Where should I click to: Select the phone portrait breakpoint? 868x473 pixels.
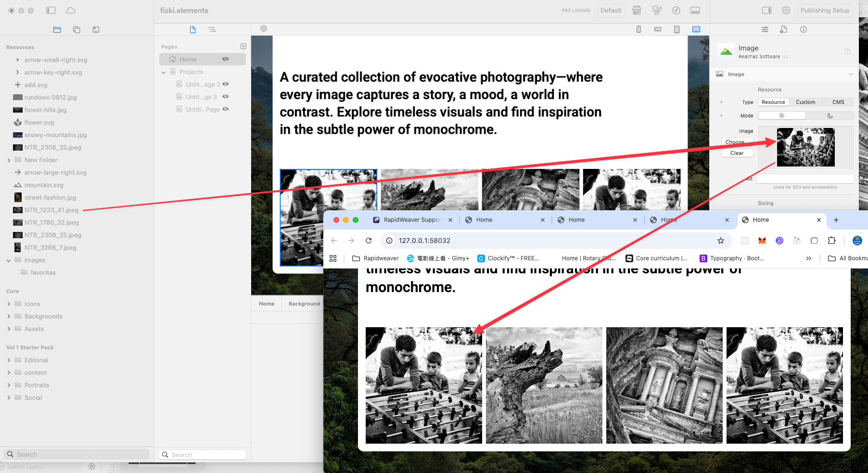pyautogui.click(x=638, y=29)
